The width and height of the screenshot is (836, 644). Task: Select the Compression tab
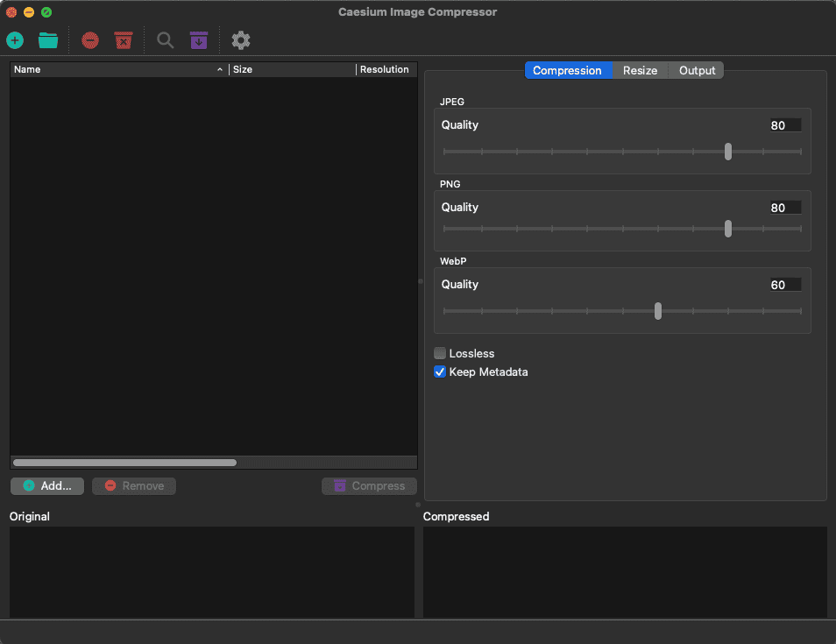click(x=567, y=70)
